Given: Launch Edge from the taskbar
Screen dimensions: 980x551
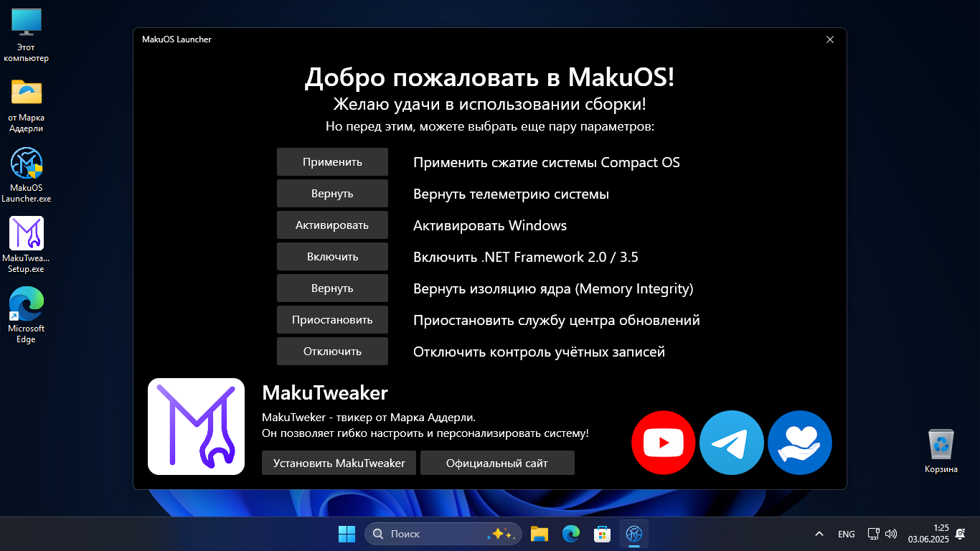Looking at the screenshot, I should (x=571, y=534).
